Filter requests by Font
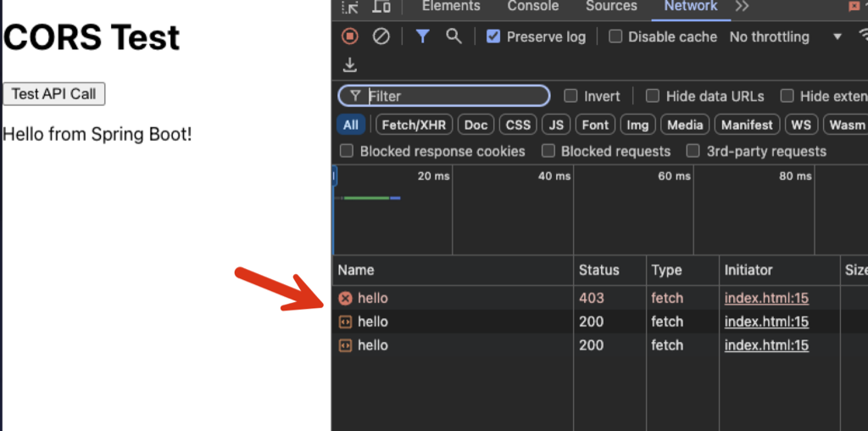868x431 pixels. point(595,125)
